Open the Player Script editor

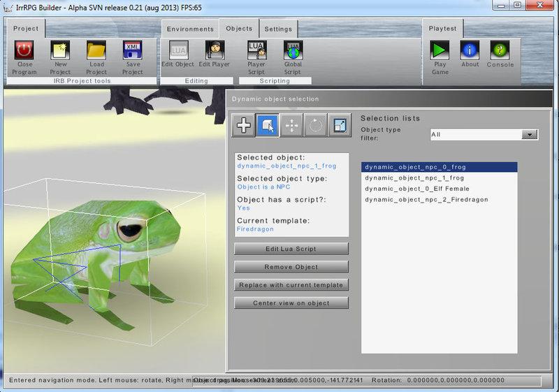[256, 50]
